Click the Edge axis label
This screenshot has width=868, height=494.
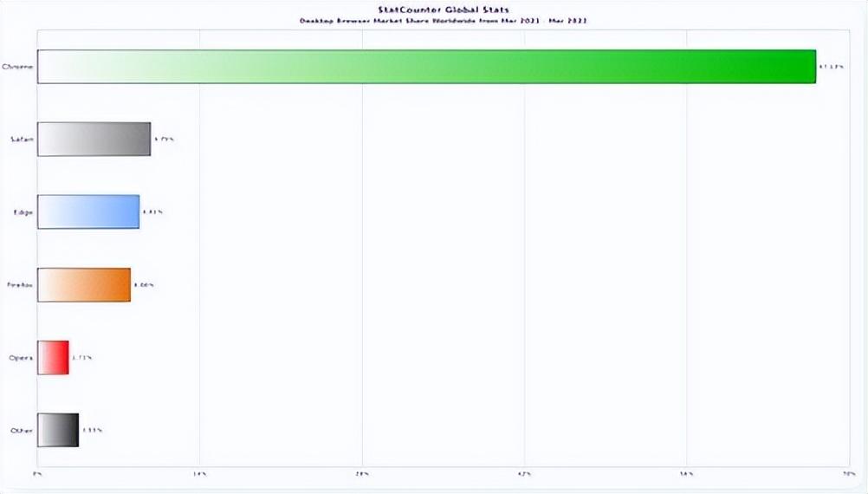(24, 211)
